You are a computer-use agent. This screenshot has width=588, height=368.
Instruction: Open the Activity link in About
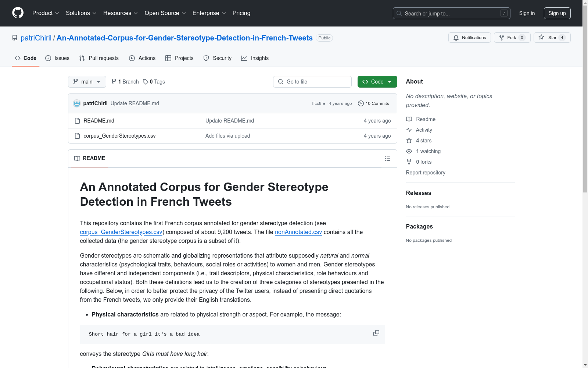pos(419,130)
